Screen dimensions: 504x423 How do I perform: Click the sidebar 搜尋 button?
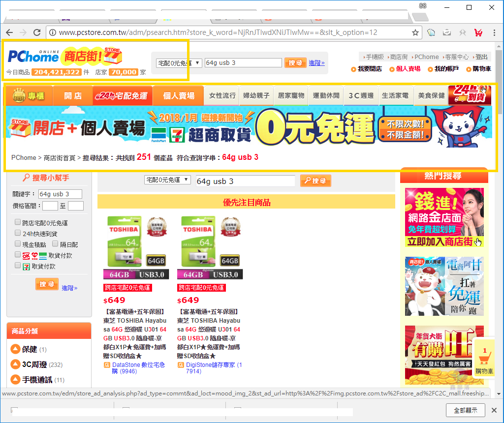pos(47,284)
